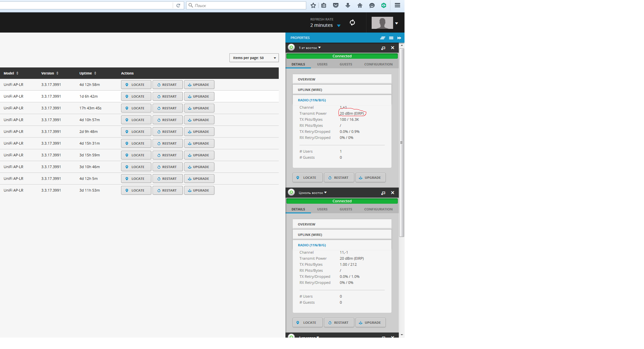Pop out the '1 эт восток' device panel
Screen dimensions: 644x349
click(383, 48)
